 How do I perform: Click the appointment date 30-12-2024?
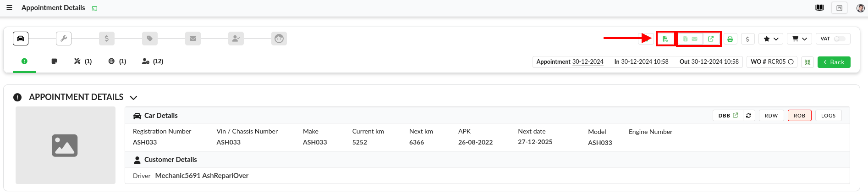coord(588,62)
